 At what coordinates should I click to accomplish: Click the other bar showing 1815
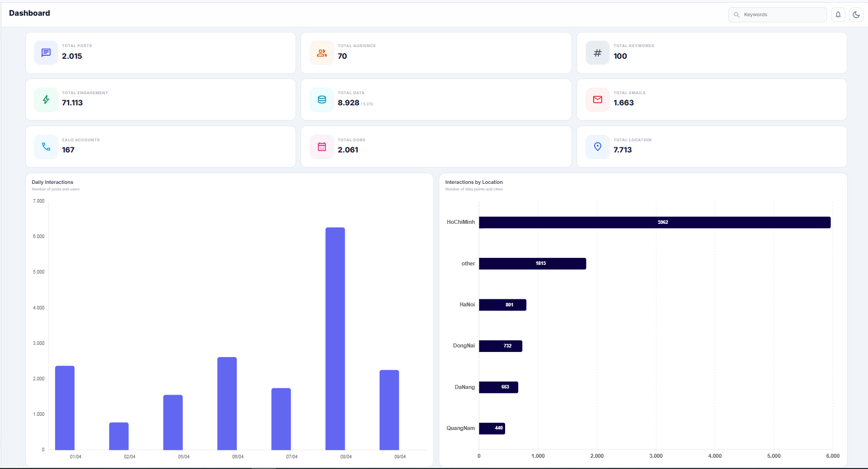[532, 263]
